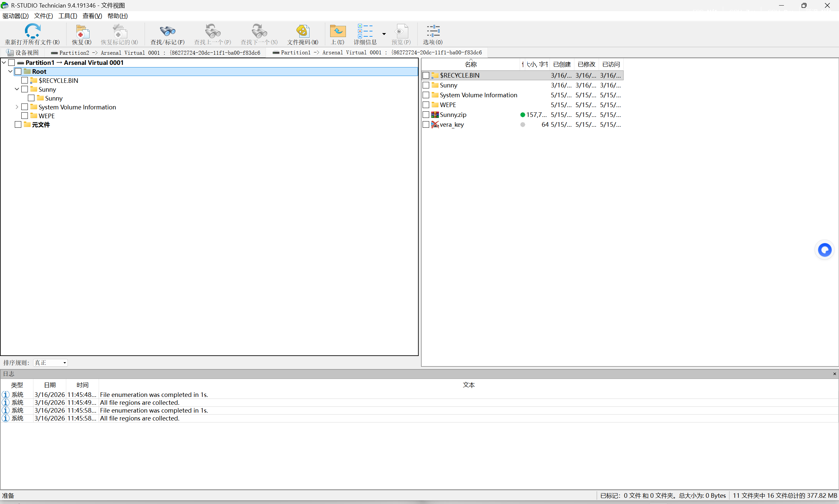Open Find/Mark binoculars tool
This screenshot has height=504, width=839.
(x=167, y=32)
